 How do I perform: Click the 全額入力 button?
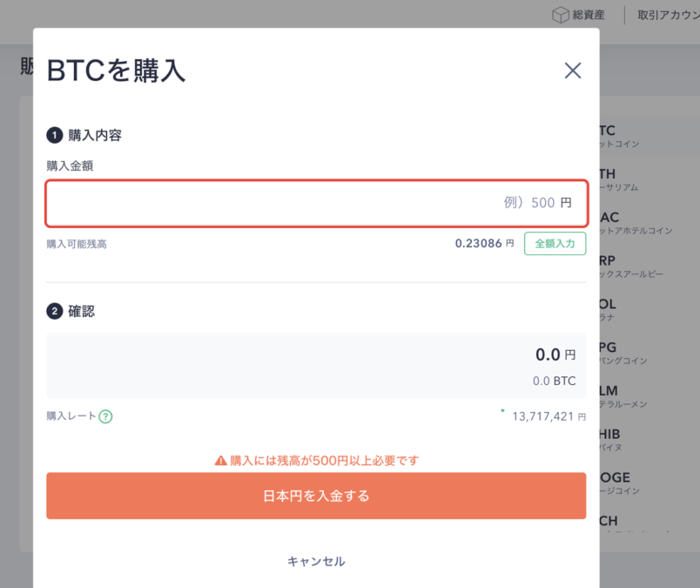click(555, 244)
